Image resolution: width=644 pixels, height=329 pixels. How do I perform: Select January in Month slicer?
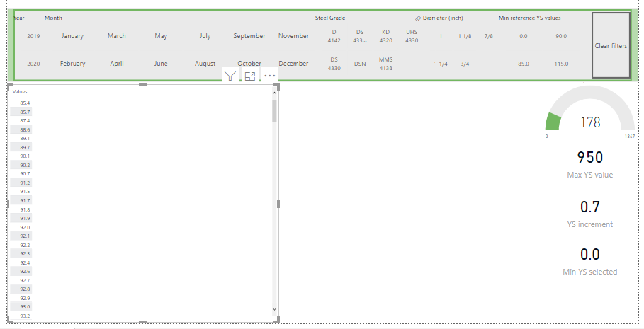tap(72, 36)
